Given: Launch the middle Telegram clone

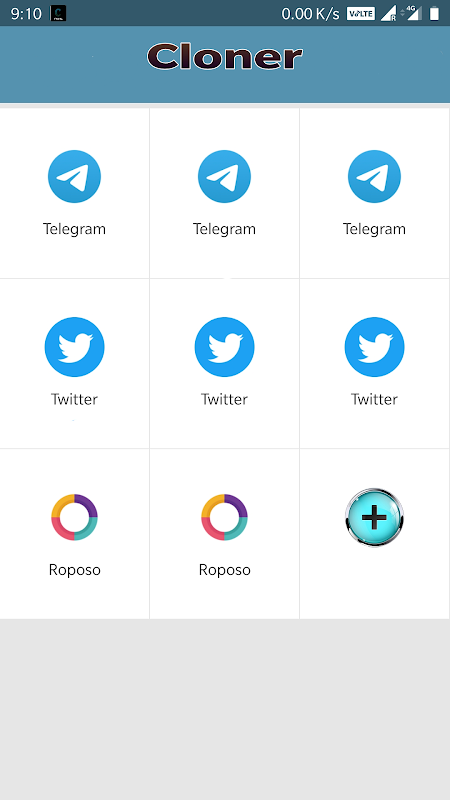Looking at the screenshot, I should [224, 177].
